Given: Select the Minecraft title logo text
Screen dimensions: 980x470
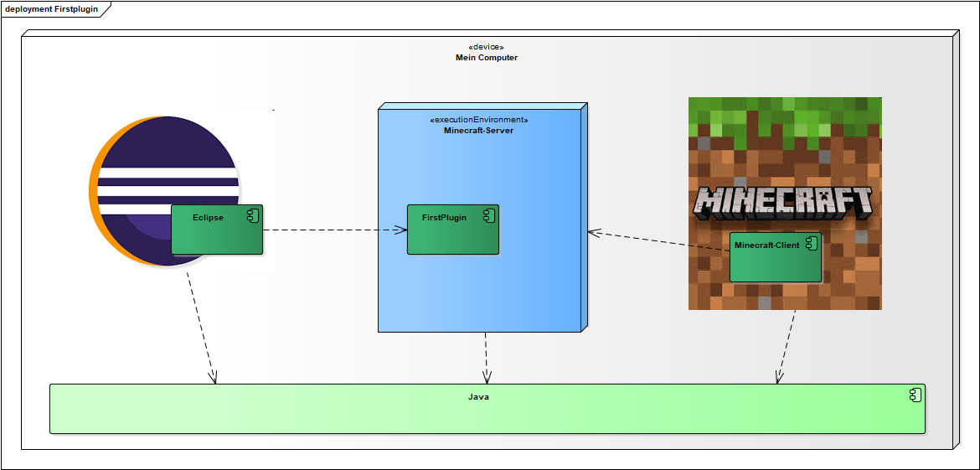Looking at the screenshot, I should click(784, 202).
